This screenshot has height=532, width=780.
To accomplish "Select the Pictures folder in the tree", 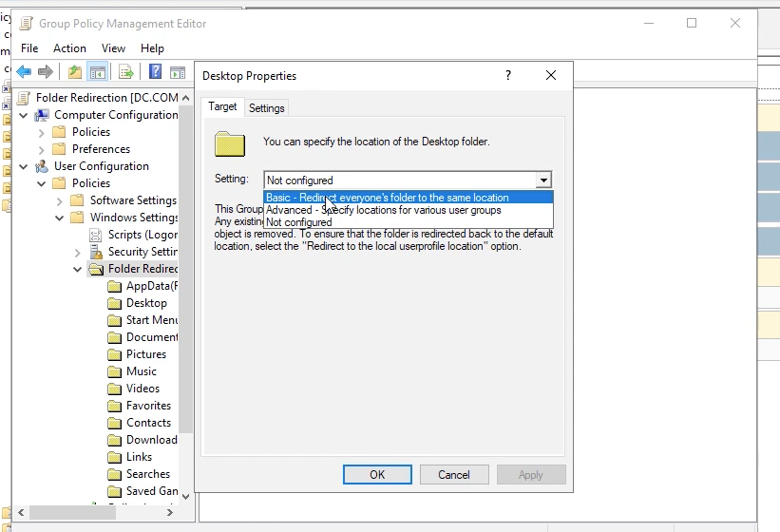I will pos(145,354).
